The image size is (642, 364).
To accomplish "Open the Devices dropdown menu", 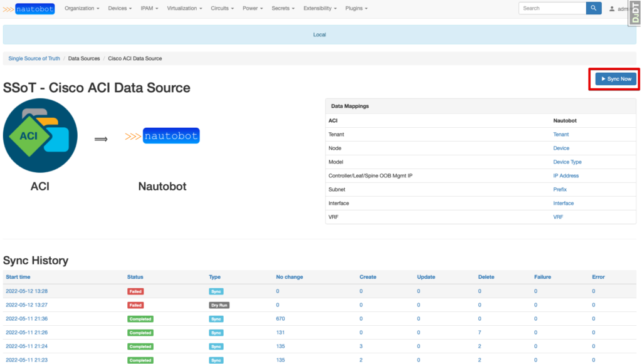I will (x=120, y=8).
